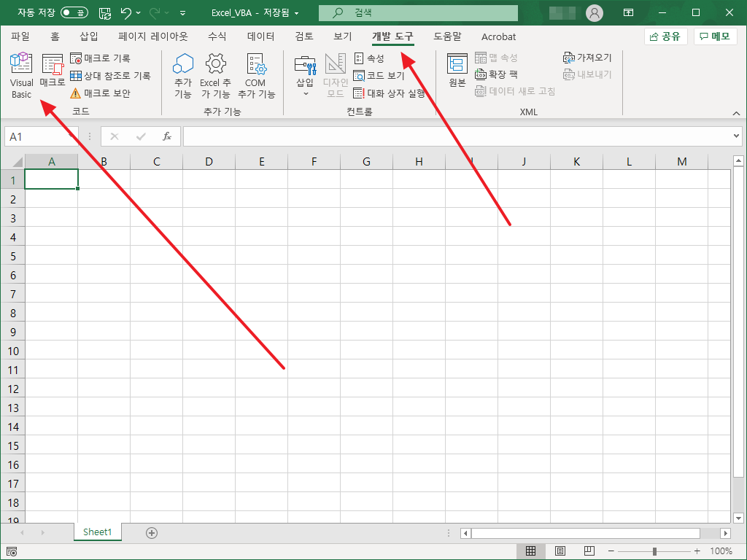Click 코드 보기 to view code
The height and width of the screenshot is (560, 747).
pyautogui.click(x=379, y=76)
